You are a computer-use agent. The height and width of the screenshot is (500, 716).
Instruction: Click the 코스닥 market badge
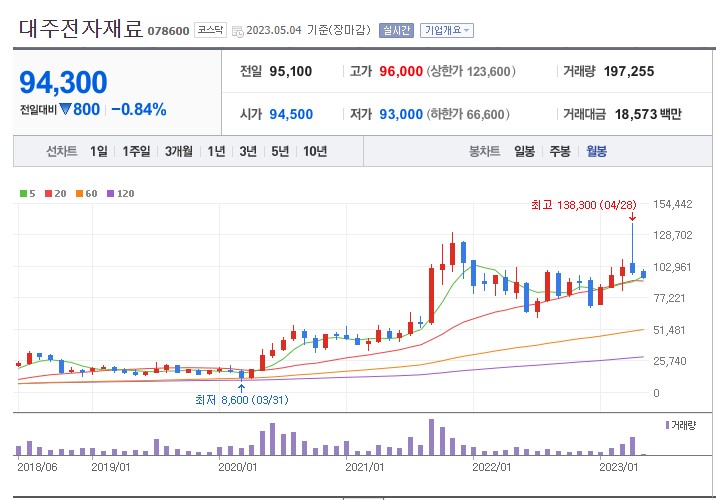click(x=210, y=30)
